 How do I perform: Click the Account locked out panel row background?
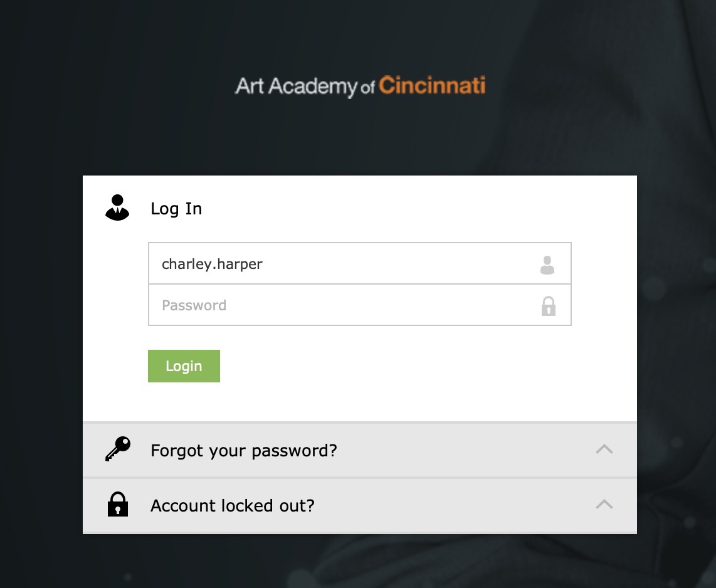tap(359, 505)
